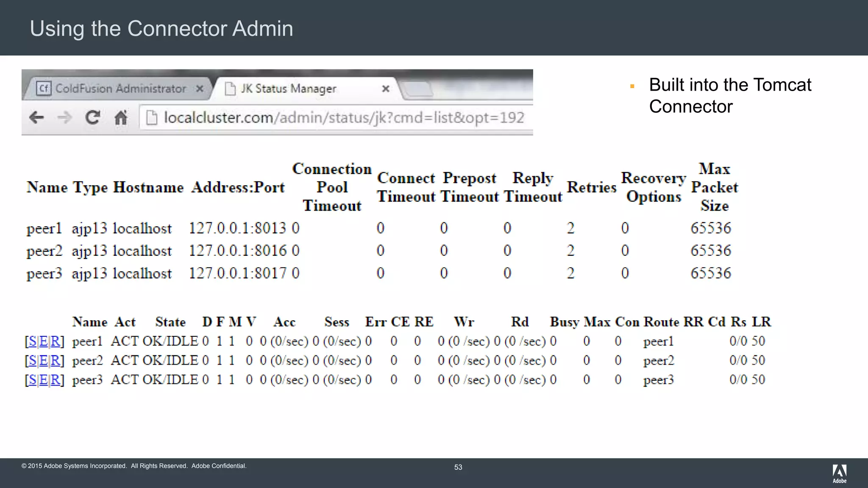Click the Sess column header
Image resolution: width=868 pixels, height=488 pixels.
pyautogui.click(x=337, y=322)
